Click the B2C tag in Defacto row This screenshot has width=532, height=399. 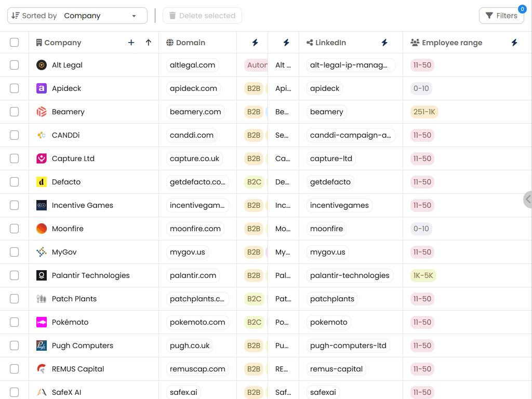point(254,182)
